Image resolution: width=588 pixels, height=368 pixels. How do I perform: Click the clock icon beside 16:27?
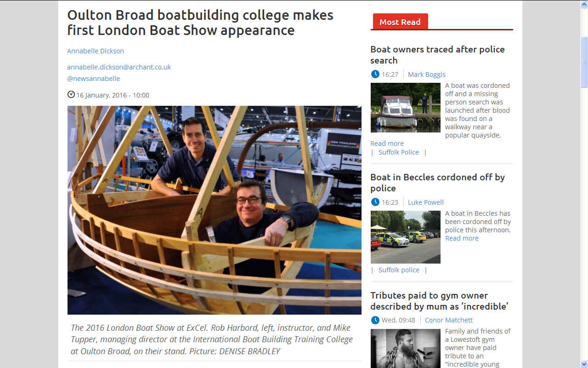[375, 74]
